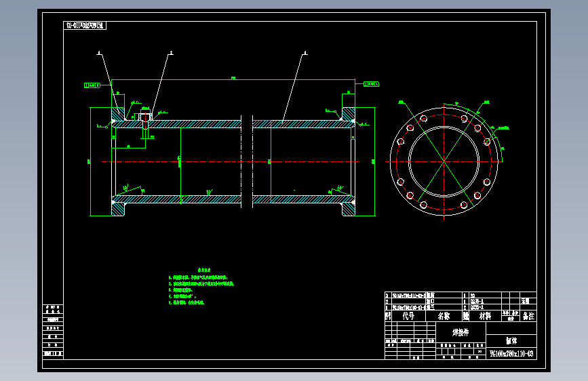Click the rotated drawing number box at top-left

click(85, 26)
